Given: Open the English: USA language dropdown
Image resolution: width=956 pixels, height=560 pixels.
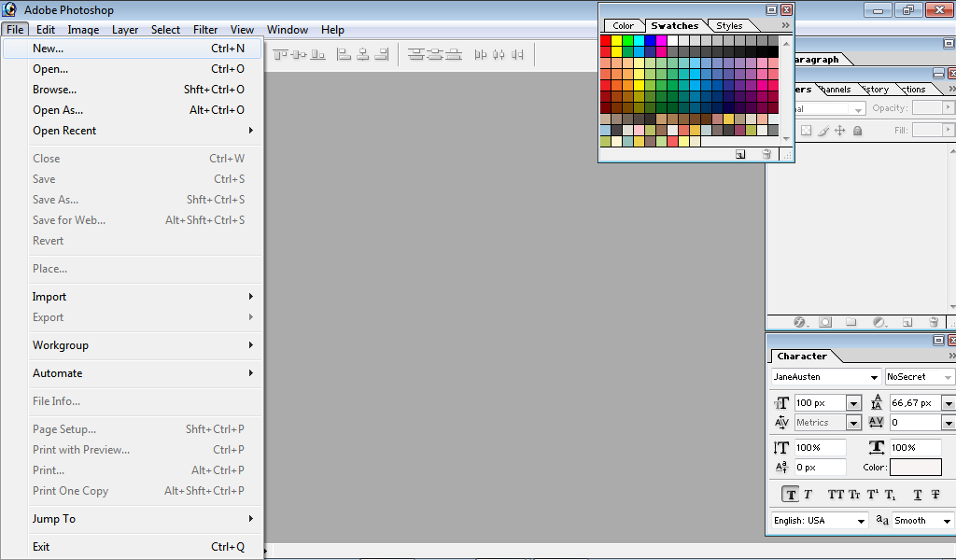Looking at the screenshot, I should coord(861,521).
